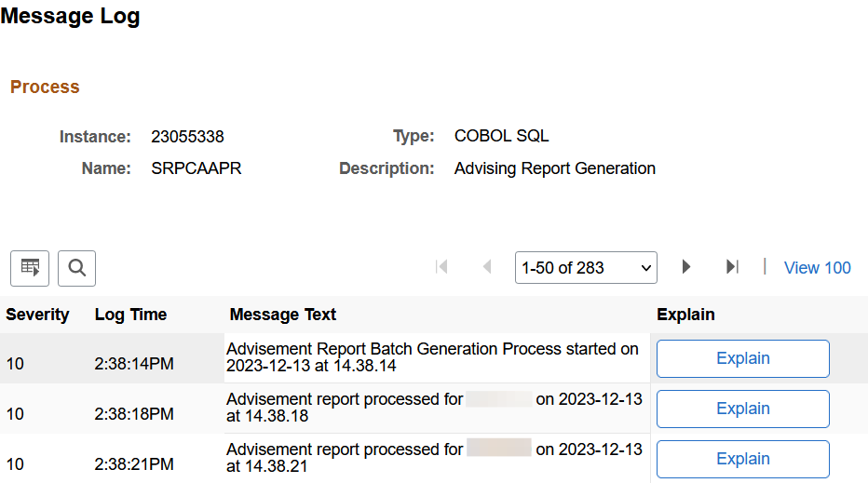The width and height of the screenshot is (868, 483).
Task: Jump to first page of rows
Action: coord(442,267)
